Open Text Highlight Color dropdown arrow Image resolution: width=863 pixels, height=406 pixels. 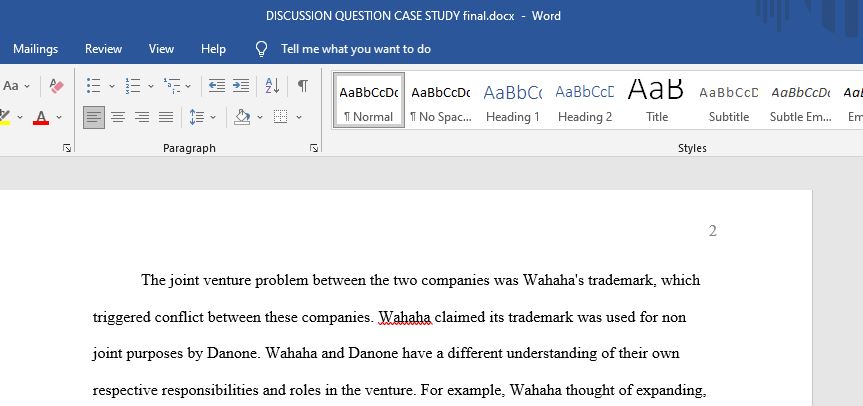[x=20, y=117]
